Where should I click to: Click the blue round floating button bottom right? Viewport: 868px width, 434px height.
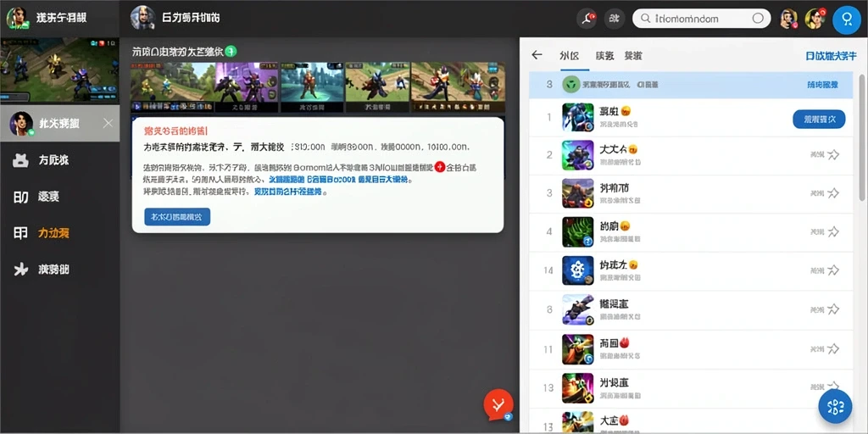click(x=835, y=406)
